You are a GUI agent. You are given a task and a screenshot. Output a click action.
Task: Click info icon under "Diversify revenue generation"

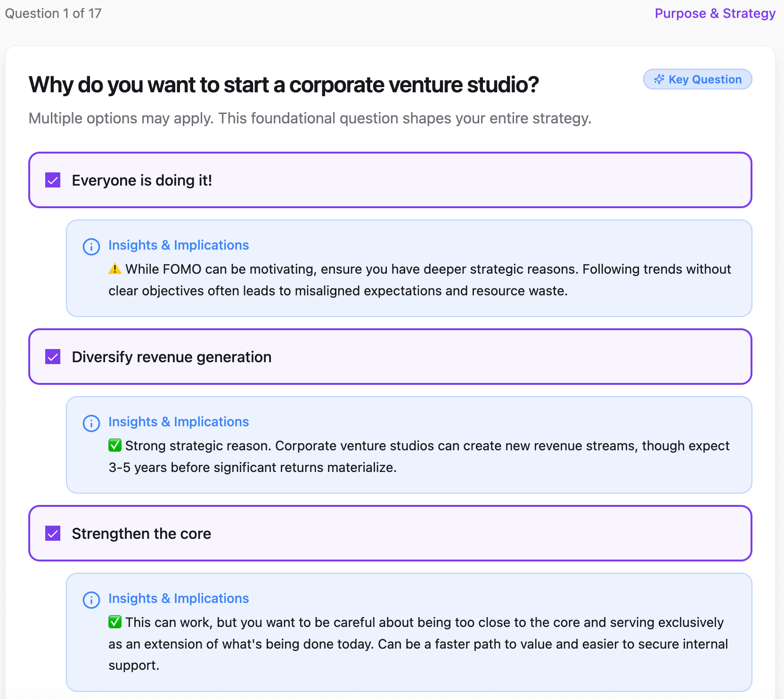[91, 423]
